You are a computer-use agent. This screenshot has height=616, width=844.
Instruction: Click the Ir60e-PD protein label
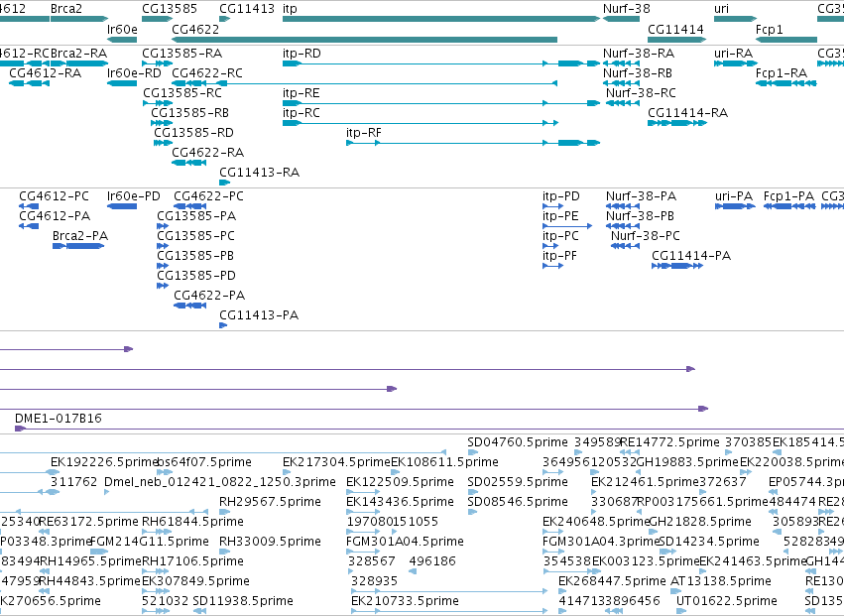134,196
